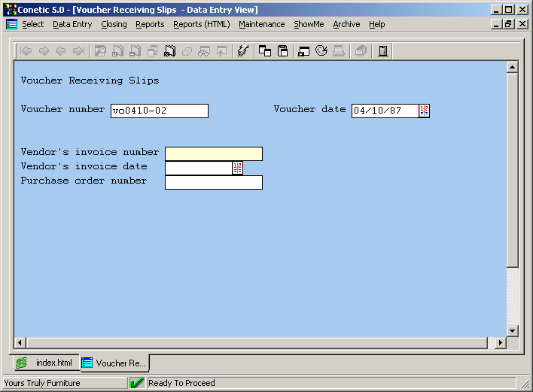Open the Reports (HTML) menu
Image resolution: width=533 pixels, height=392 pixels.
click(201, 24)
